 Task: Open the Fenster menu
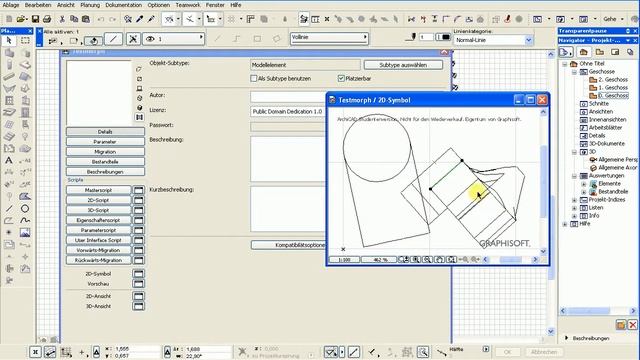coord(215,5)
